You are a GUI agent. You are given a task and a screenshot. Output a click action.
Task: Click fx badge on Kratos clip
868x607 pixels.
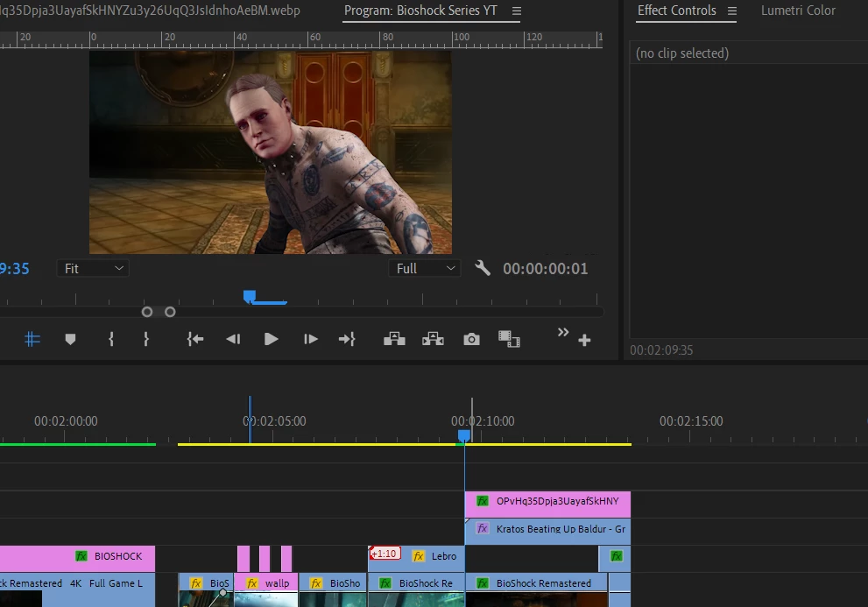pos(483,528)
